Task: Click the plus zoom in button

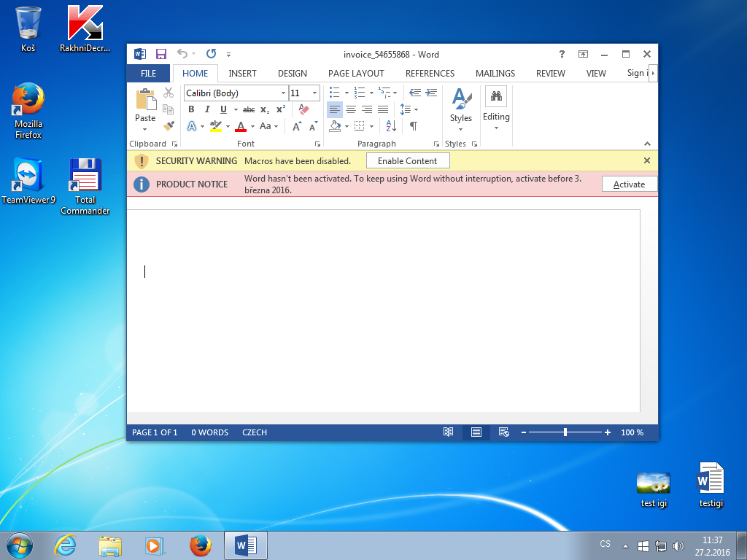Action: [x=608, y=432]
